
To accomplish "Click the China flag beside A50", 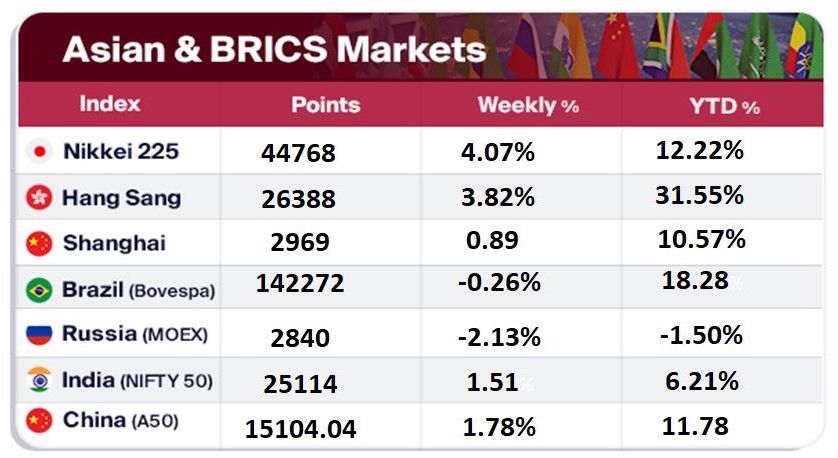I will (40, 422).
